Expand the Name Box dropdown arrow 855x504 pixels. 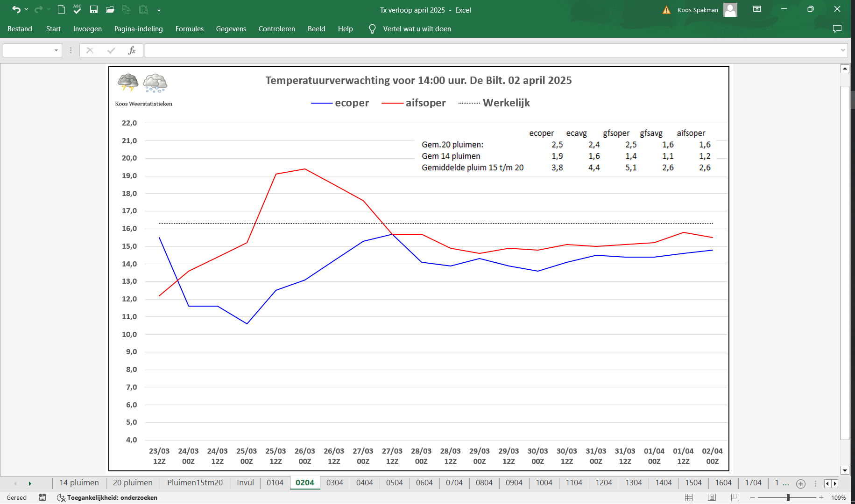coord(56,50)
